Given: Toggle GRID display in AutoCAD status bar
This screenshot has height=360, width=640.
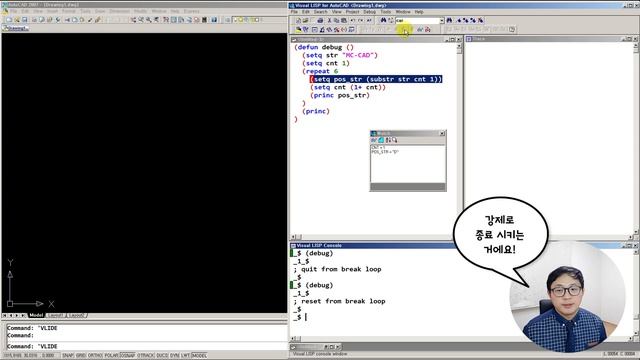Looking at the screenshot, I should point(81,356).
